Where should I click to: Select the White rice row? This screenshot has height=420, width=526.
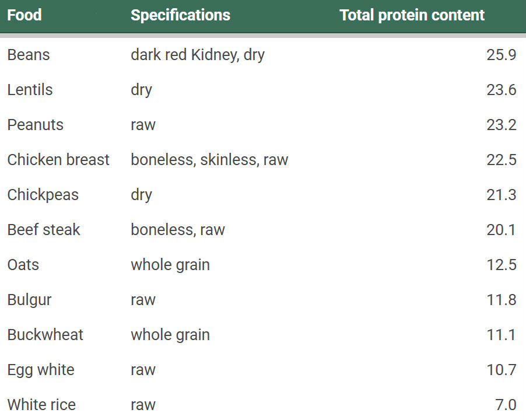pos(41,405)
